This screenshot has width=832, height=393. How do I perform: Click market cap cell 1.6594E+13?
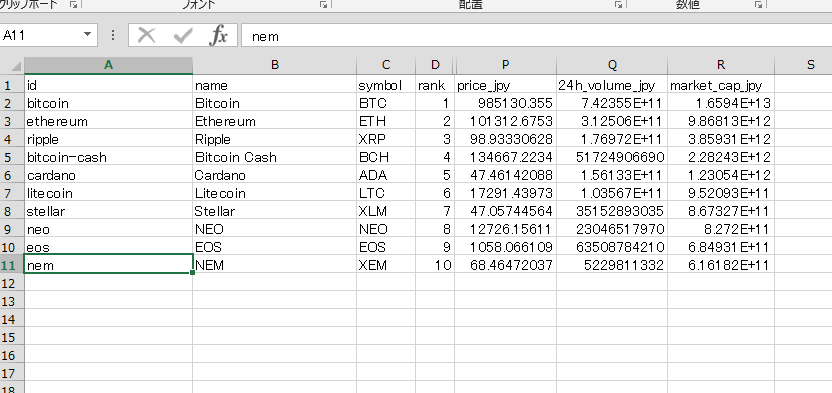point(721,103)
